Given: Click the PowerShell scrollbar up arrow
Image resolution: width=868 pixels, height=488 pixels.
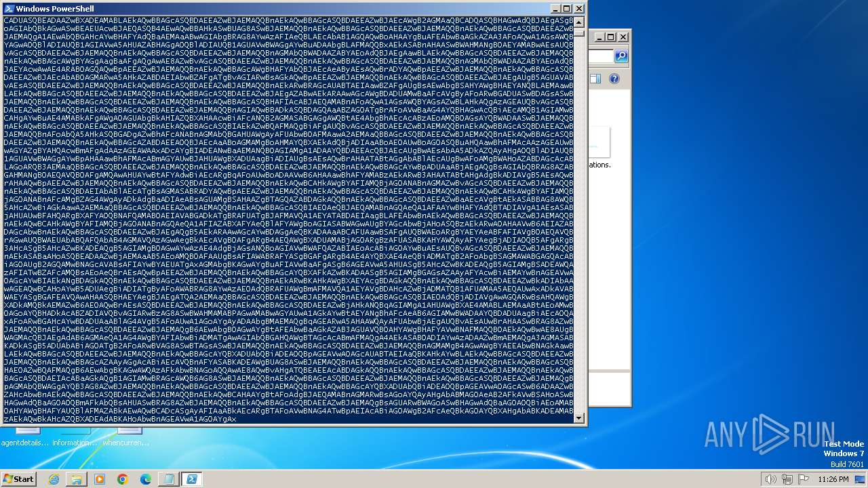Looking at the screenshot, I should tap(579, 22).
